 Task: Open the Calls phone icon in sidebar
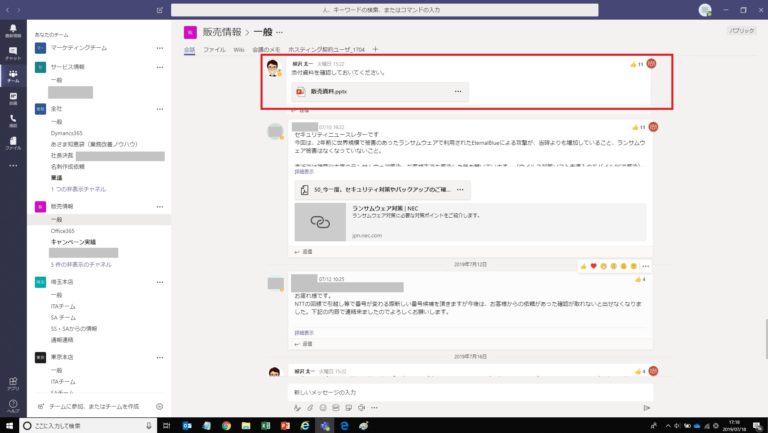click(x=13, y=120)
